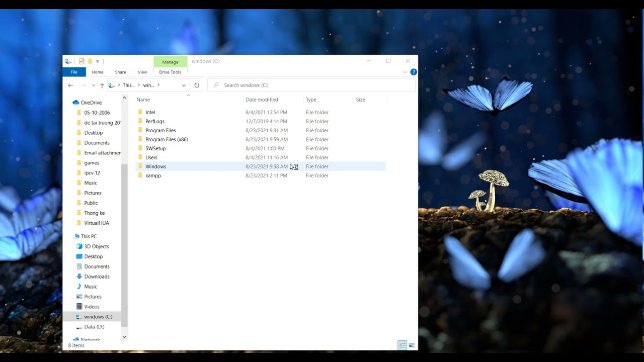The image size is (644, 362).
Task: Switch to Large icons view in status bar
Action: click(412, 345)
